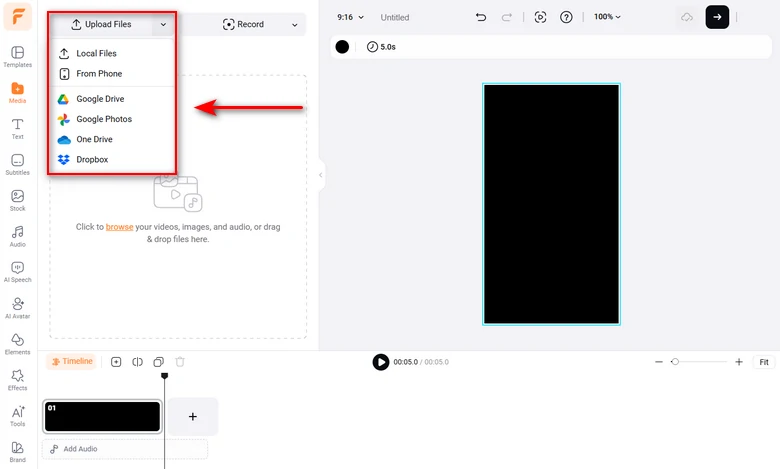Screen dimensions: 780x469
Task: Expand the Upload Files dropdown arrow
Action: (x=163, y=24)
